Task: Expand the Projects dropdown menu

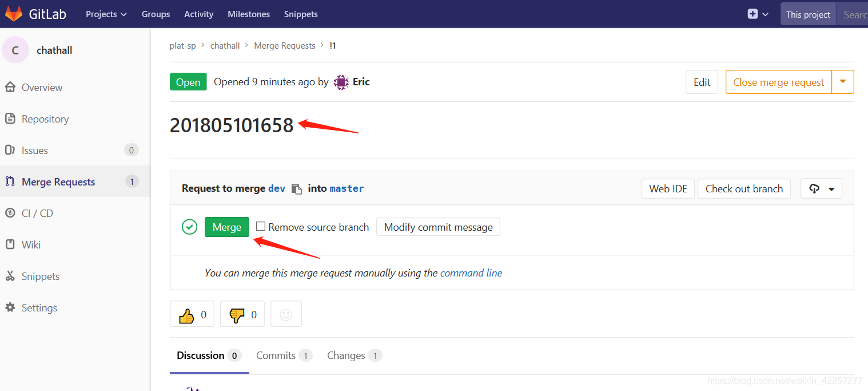Action: tap(106, 14)
